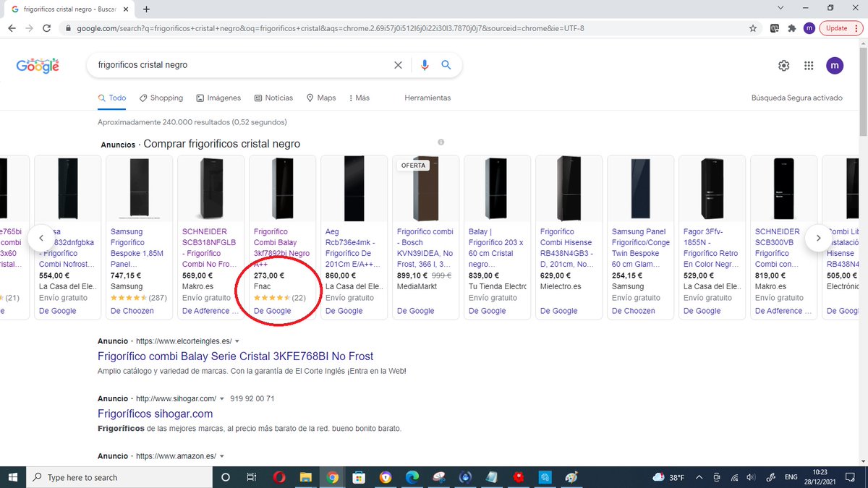This screenshot has height=488, width=868.
Task: Open Frigoríficos sihogar.com ad link
Action: (155, 414)
